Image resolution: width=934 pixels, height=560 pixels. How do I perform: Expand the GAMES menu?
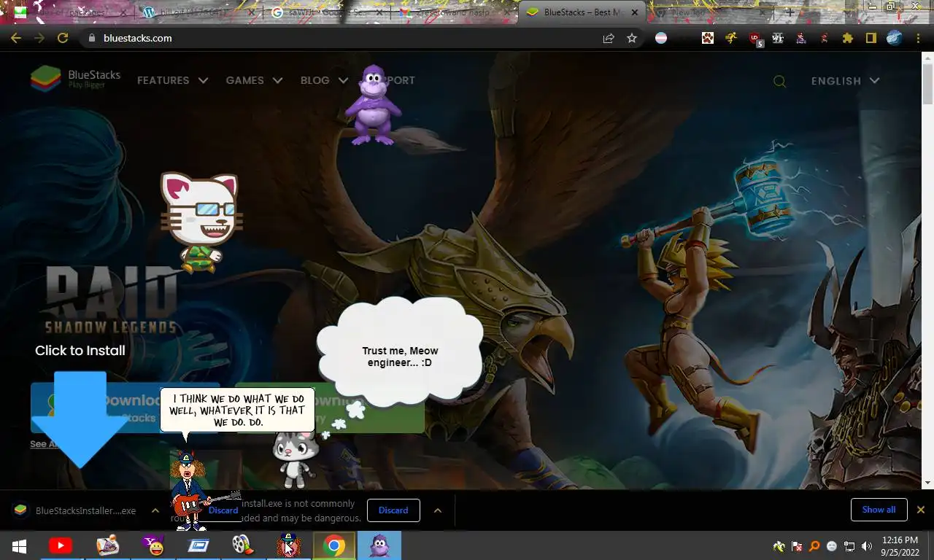click(x=254, y=80)
